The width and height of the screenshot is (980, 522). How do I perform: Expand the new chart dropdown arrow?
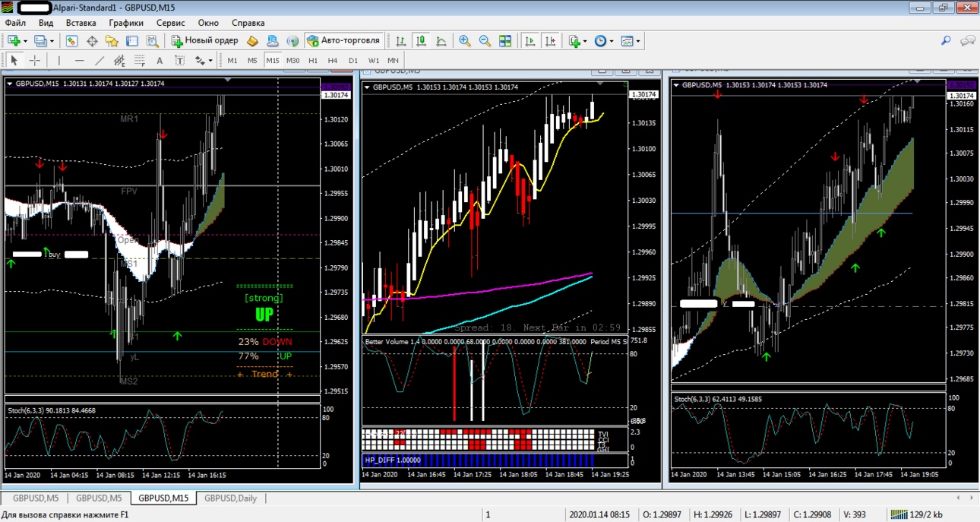click(25, 41)
